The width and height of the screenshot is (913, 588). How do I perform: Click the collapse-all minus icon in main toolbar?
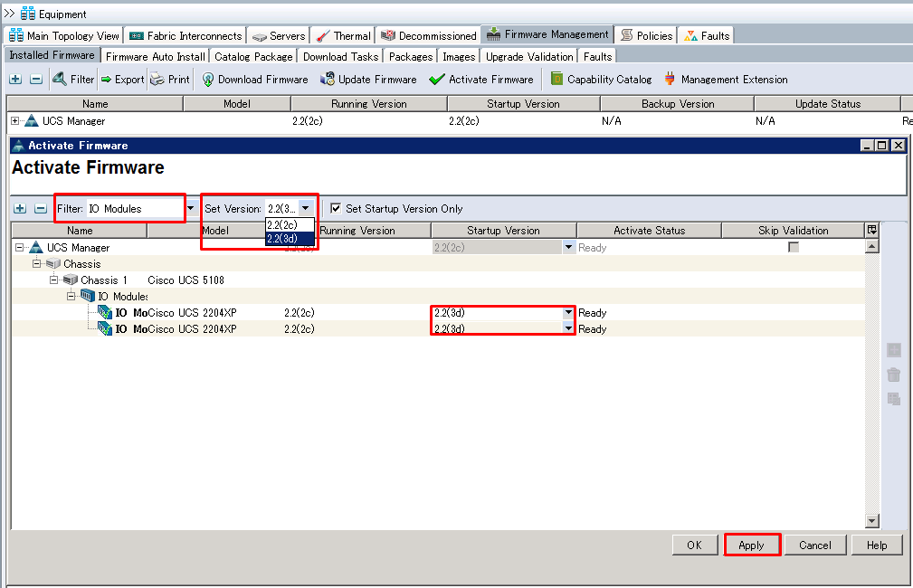coord(36,80)
